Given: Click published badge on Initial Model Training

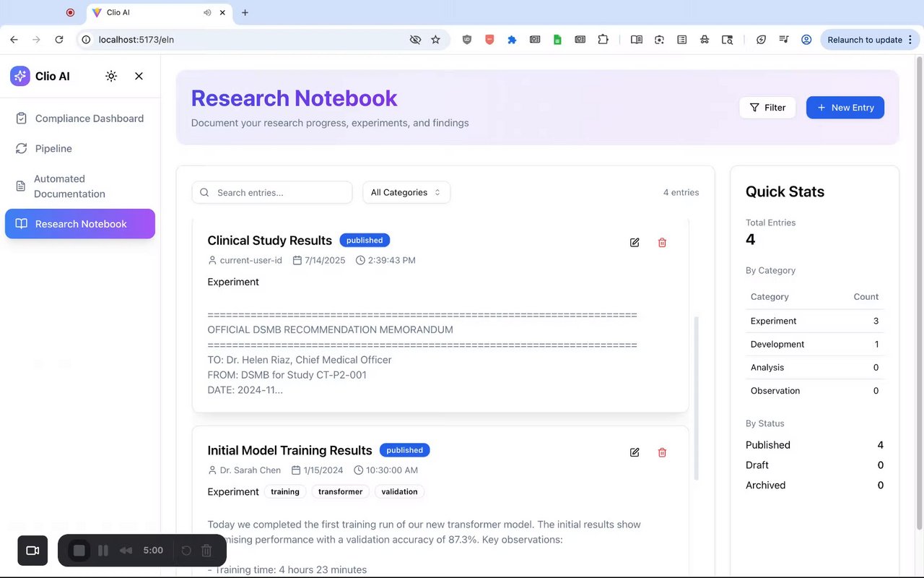Looking at the screenshot, I should 404,450.
